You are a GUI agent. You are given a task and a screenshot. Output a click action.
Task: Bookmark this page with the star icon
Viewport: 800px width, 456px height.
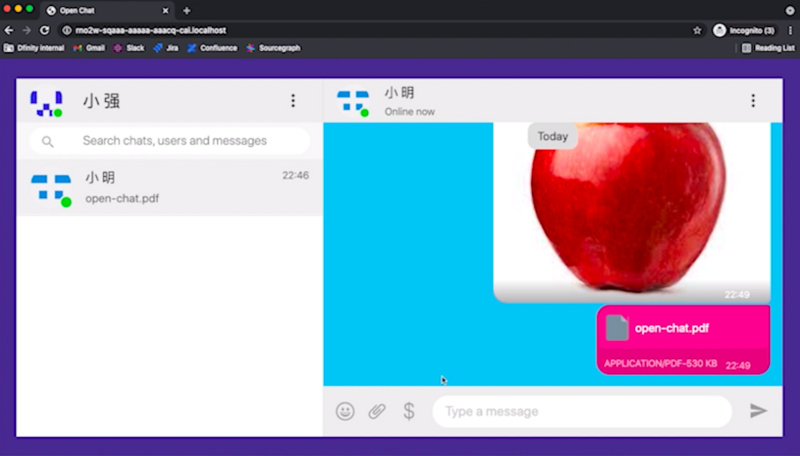697,30
